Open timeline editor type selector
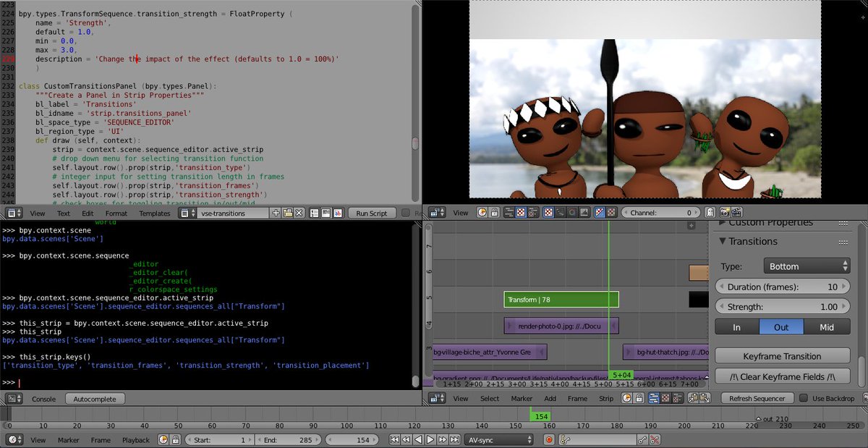 [14, 439]
